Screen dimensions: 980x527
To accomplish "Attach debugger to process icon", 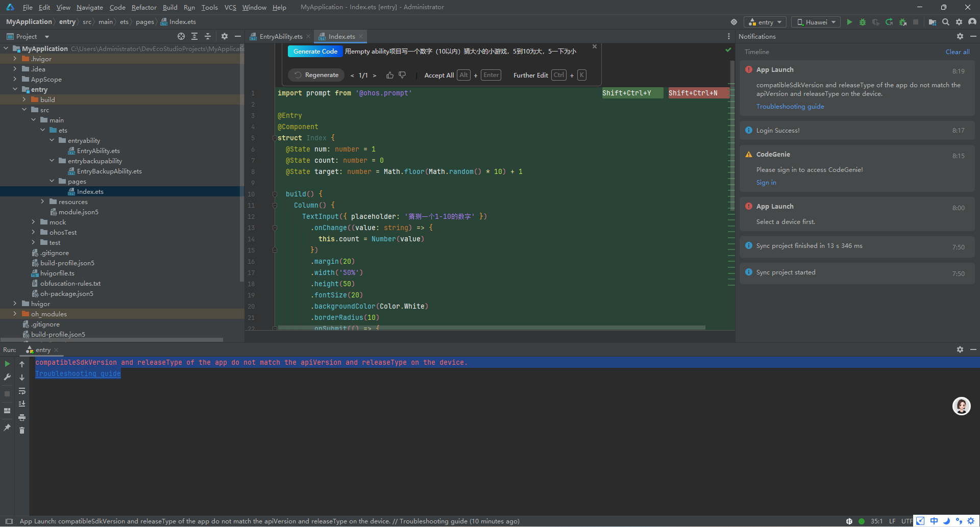I will click(x=902, y=22).
